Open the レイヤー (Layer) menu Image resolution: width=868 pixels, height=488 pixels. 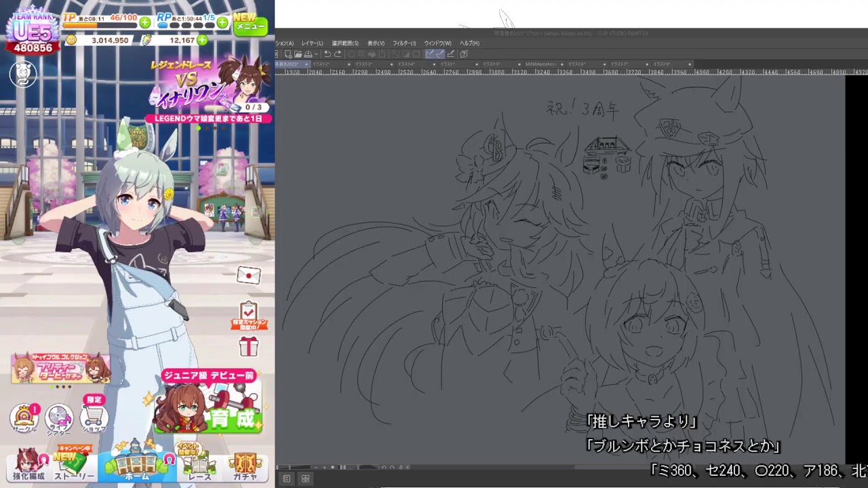pyautogui.click(x=312, y=43)
